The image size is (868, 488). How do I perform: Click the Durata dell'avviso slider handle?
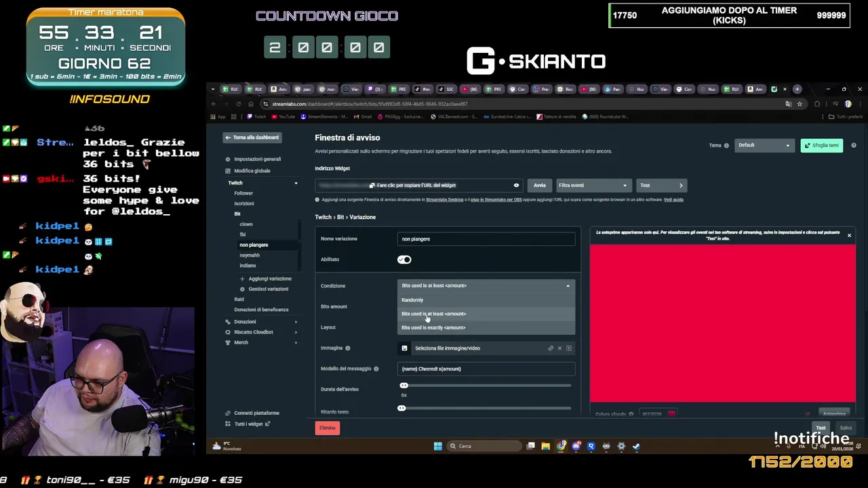(x=403, y=386)
